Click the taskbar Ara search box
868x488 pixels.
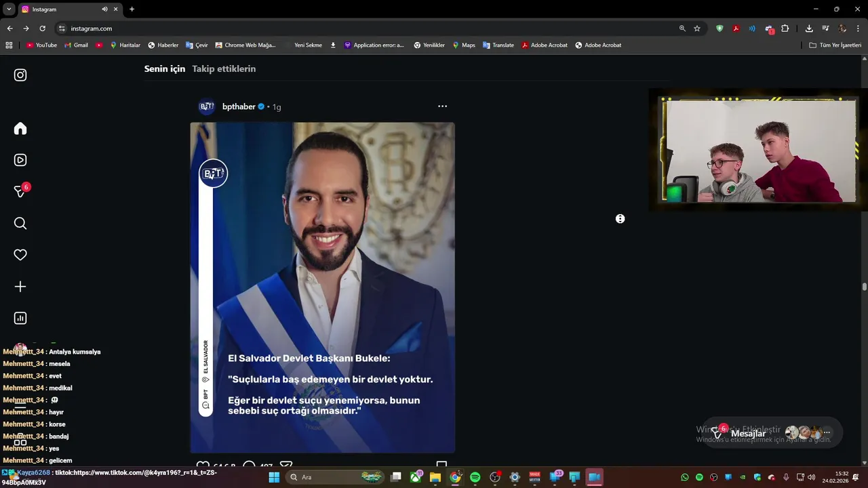click(336, 477)
